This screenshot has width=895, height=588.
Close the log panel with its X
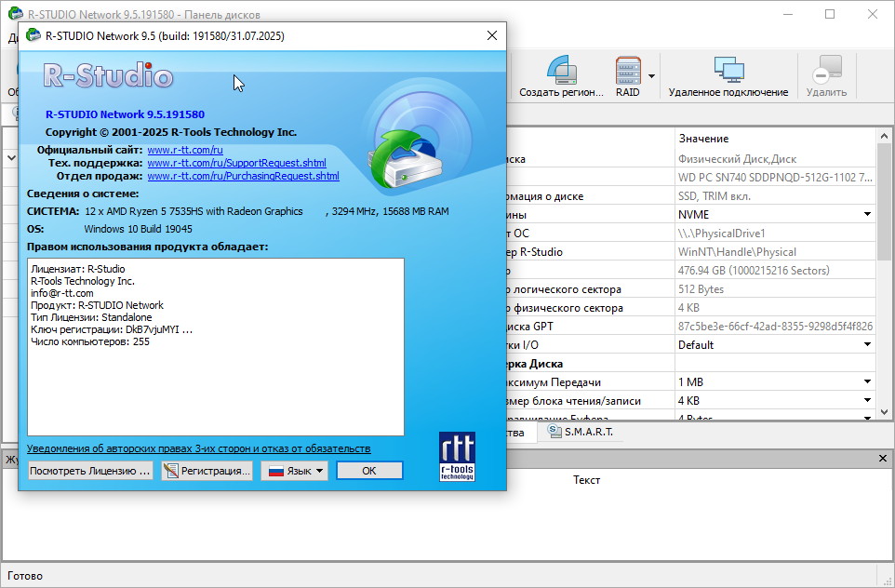pos(883,459)
